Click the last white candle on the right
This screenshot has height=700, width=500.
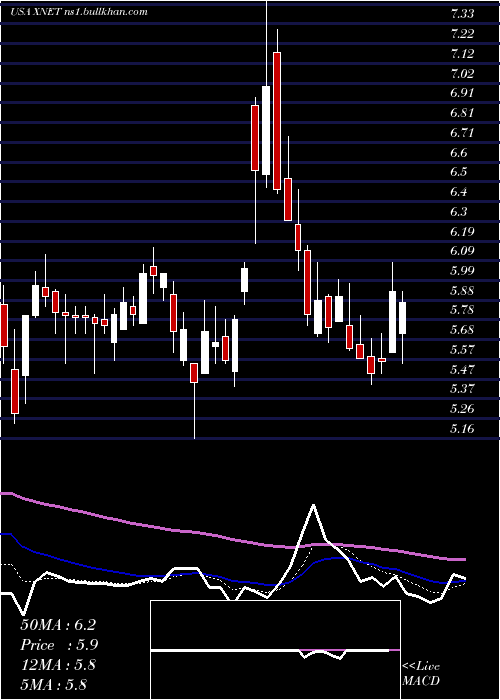(403, 318)
